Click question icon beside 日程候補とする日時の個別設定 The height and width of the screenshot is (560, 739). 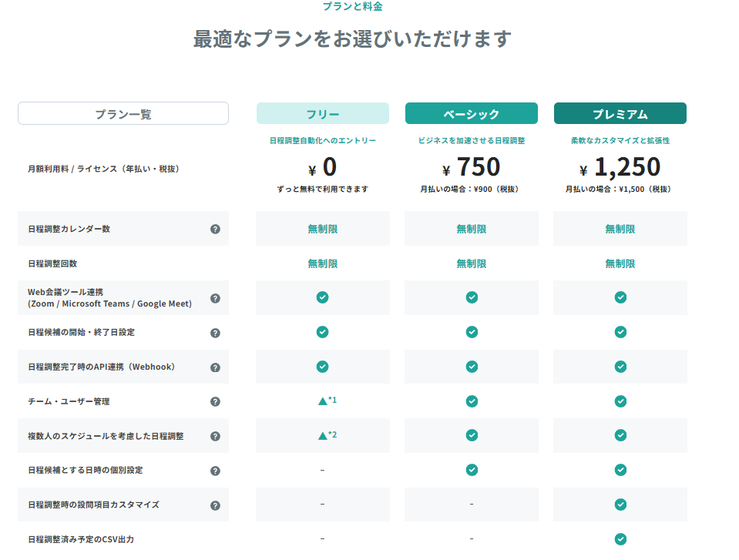pyautogui.click(x=215, y=471)
